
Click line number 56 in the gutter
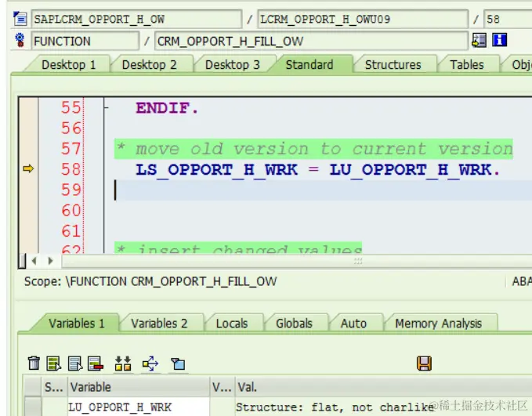coord(71,128)
